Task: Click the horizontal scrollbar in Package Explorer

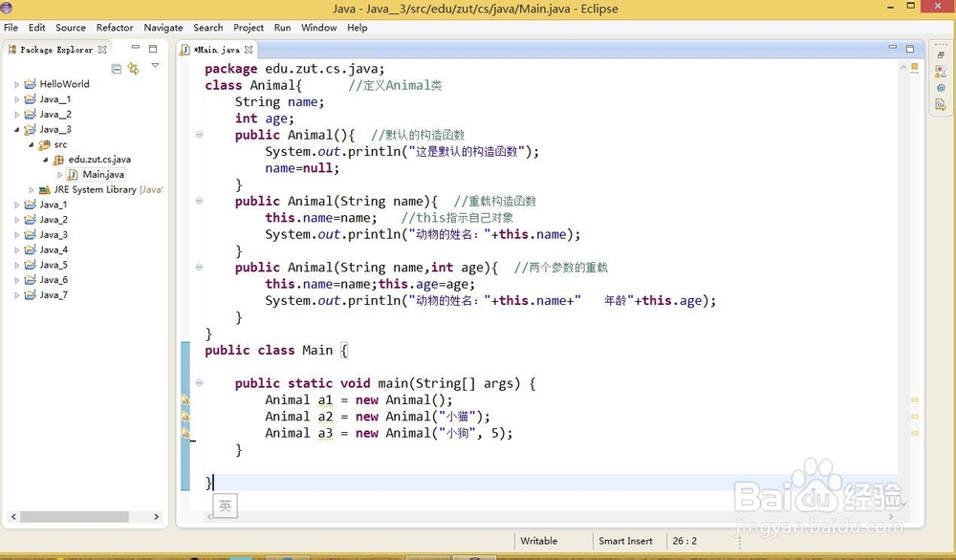Action: click(x=75, y=517)
